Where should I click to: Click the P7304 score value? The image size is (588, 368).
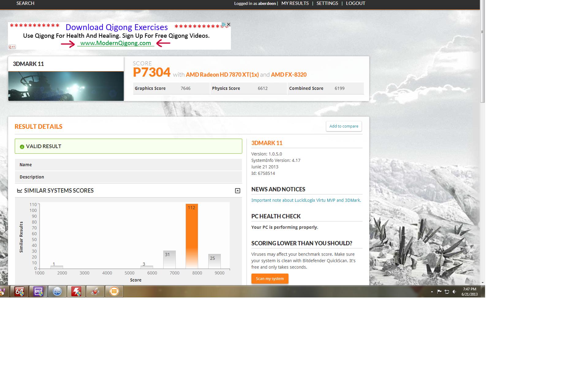pos(152,72)
